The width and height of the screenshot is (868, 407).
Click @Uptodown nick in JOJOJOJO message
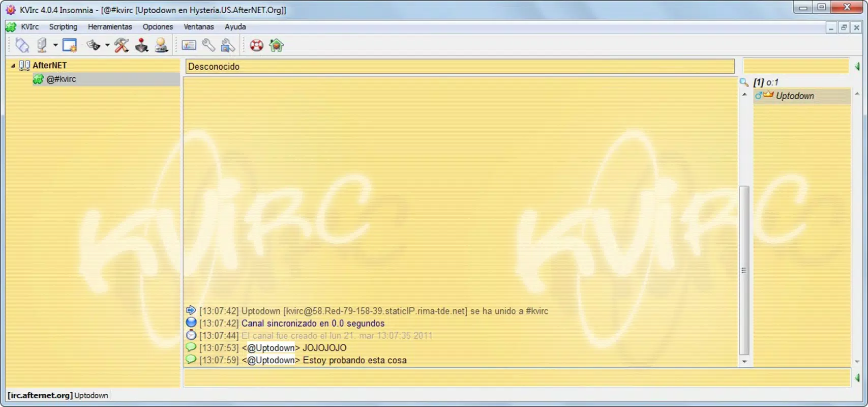pyautogui.click(x=271, y=348)
